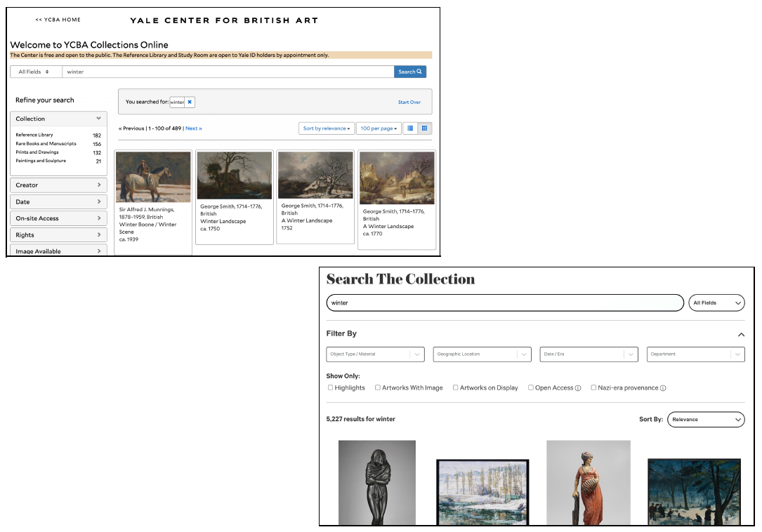Viewport: 762px width, 532px height.
Task: Open the Munnings Winter Boone thumbnail
Action: coord(154,177)
